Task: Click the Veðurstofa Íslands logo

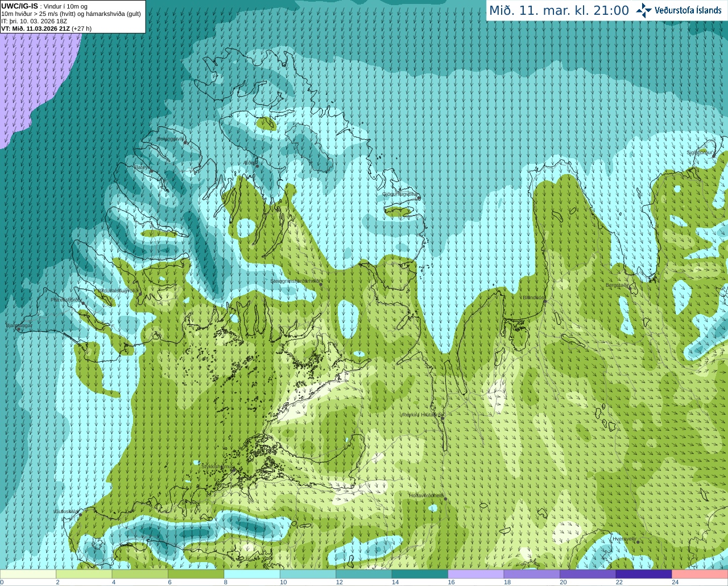Action: click(x=679, y=10)
